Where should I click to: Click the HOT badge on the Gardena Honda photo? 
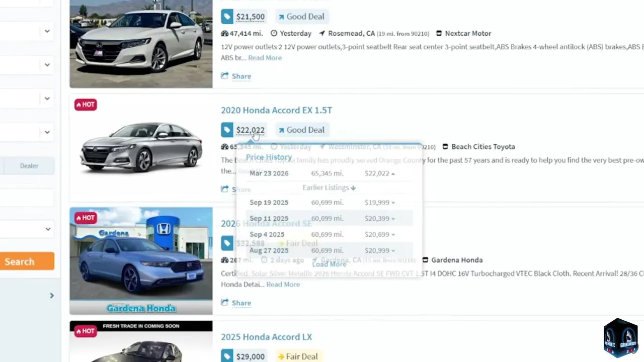click(86, 218)
